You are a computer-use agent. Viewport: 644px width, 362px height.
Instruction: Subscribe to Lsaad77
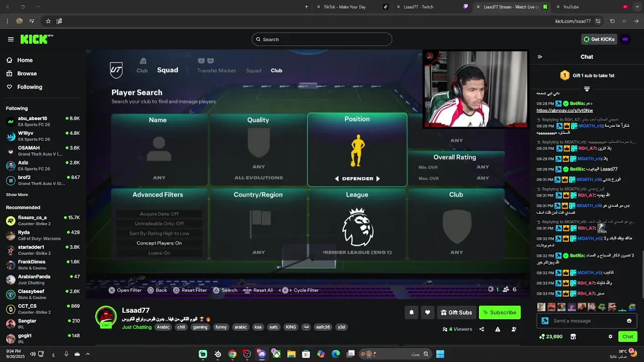(x=500, y=312)
